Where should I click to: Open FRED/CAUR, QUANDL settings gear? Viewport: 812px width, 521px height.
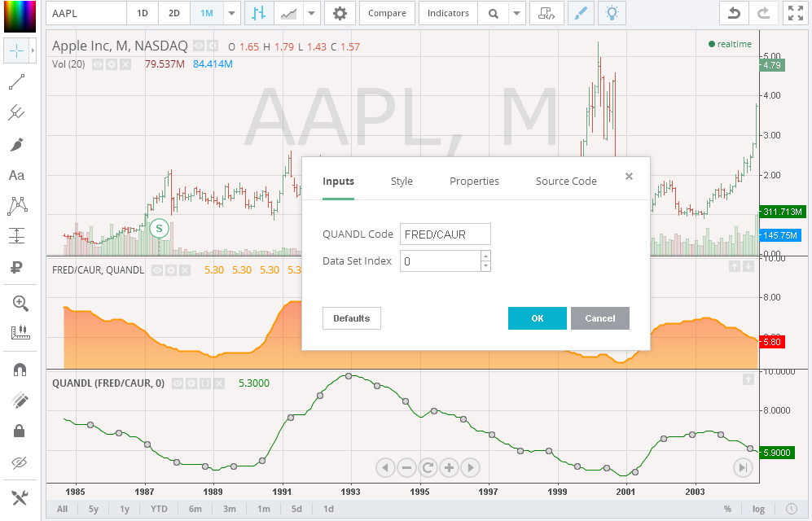[171, 270]
